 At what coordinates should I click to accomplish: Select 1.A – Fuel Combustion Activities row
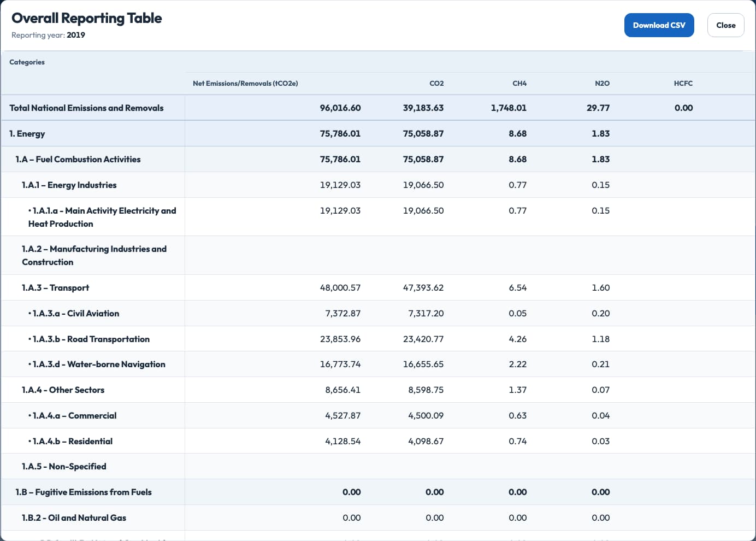pos(378,159)
